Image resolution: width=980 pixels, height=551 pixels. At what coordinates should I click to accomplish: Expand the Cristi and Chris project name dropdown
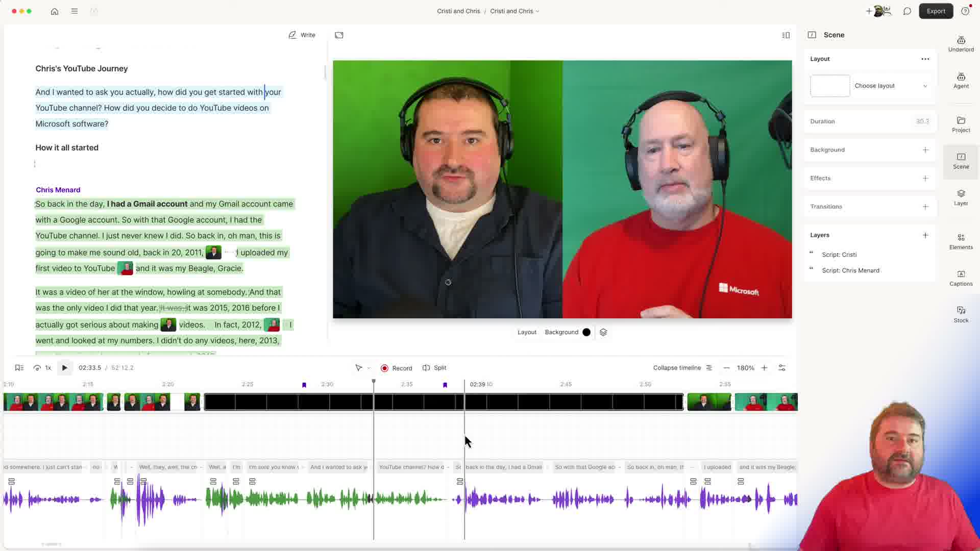coord(514,11)
